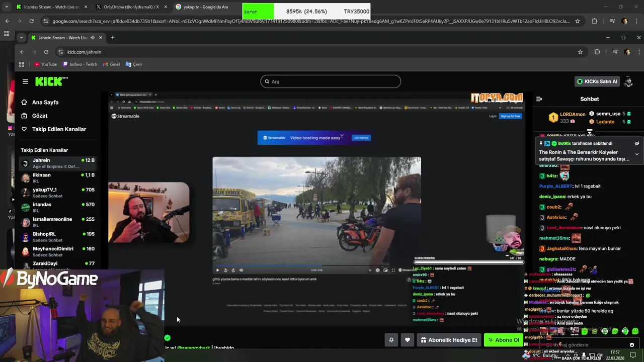Select the Jahrein followed channel
The image size is (644, 362).
tap(58, 163)
